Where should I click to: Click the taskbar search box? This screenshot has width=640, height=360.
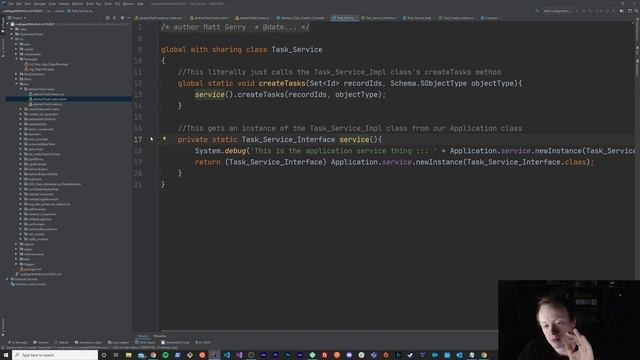pyautogui.click(x=55, y=355)
